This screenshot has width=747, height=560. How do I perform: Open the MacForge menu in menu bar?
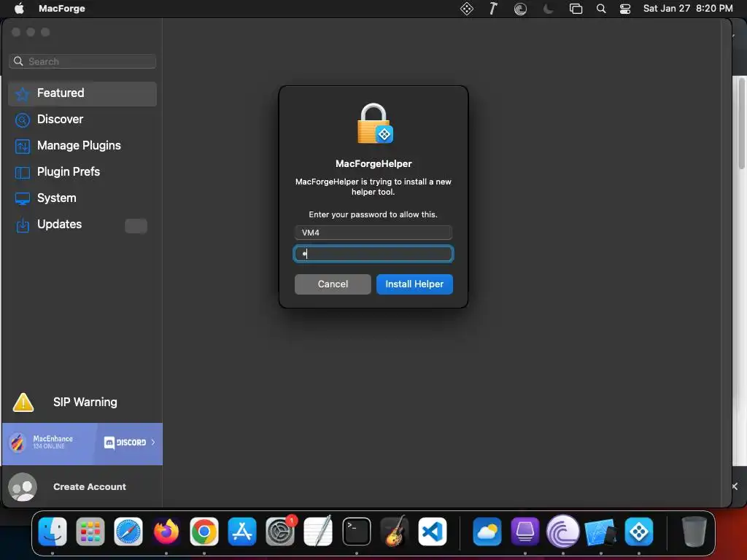tap(61, 9)
